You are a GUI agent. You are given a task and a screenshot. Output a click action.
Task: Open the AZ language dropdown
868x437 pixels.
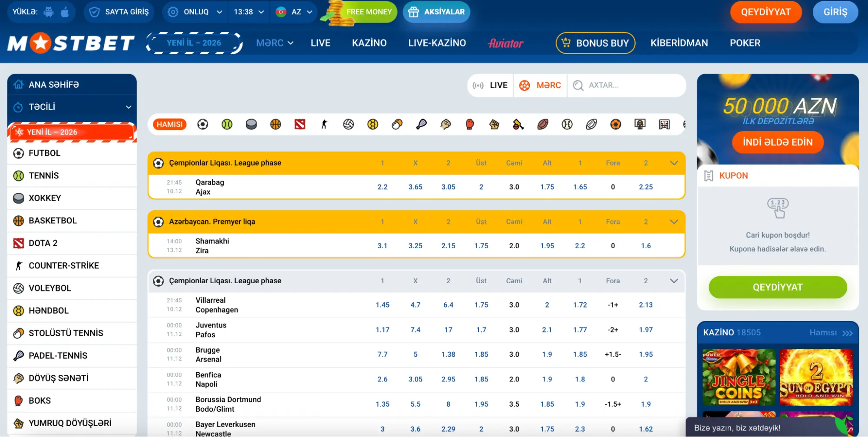click(x=294, y=12)
